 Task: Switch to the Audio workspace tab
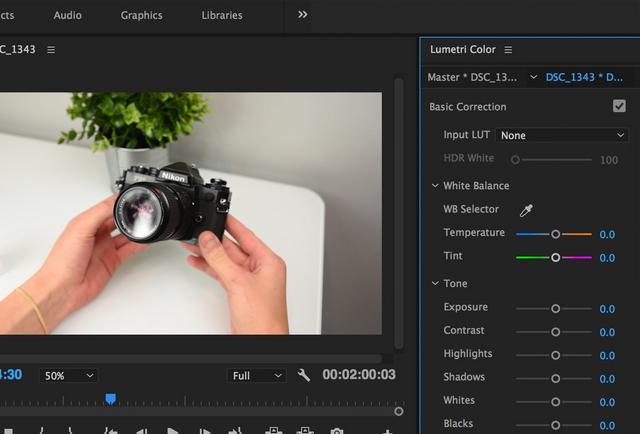click(67, 15)
